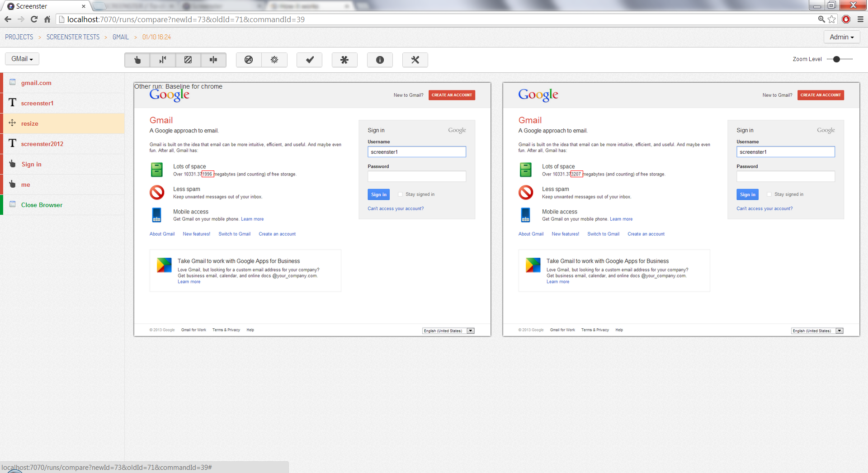Adjust the Zoom Level slider
The width and height of the screenshot is (868, 473).
click(x=836, y=59)
